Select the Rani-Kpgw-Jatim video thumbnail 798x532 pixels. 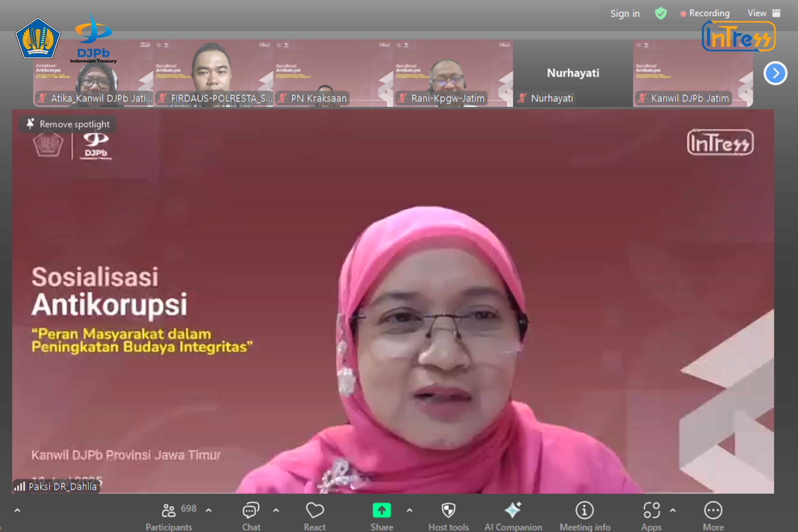453,73
